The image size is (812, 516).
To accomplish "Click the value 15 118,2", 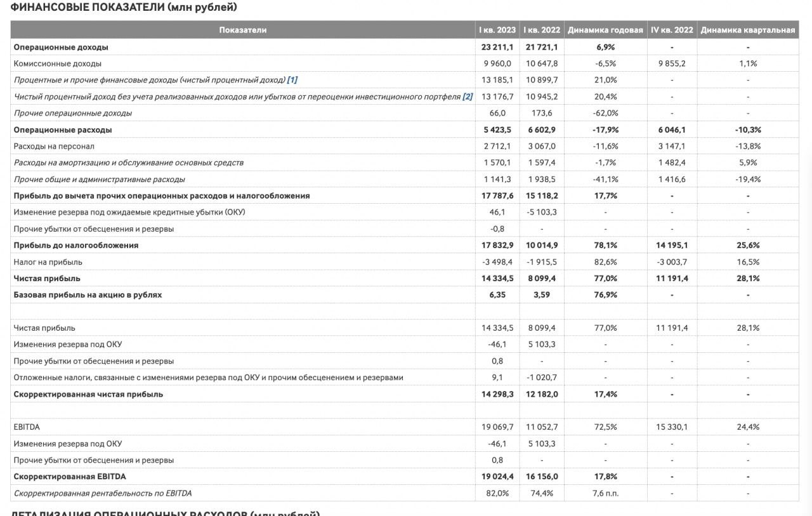I will click(542, 195).
